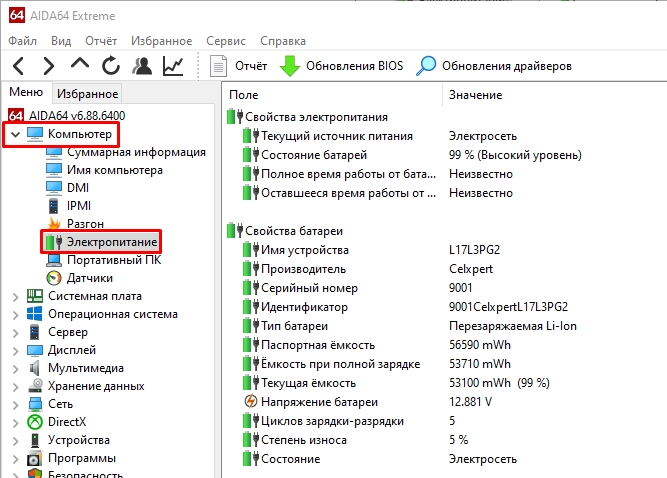Click Обновления драйверов search button

point(494,66)
